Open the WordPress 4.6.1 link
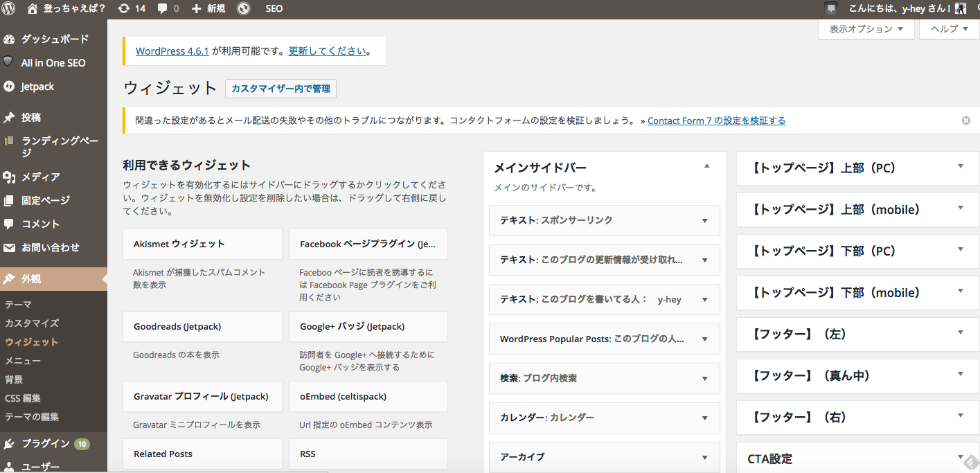This screenshot has height=473, width=980. [172, 51]
